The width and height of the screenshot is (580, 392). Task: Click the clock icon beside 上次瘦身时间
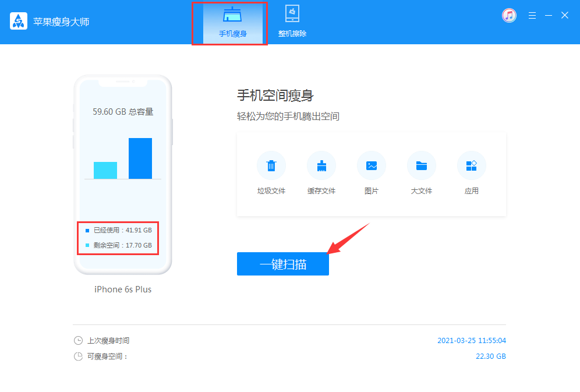[78, 341]
